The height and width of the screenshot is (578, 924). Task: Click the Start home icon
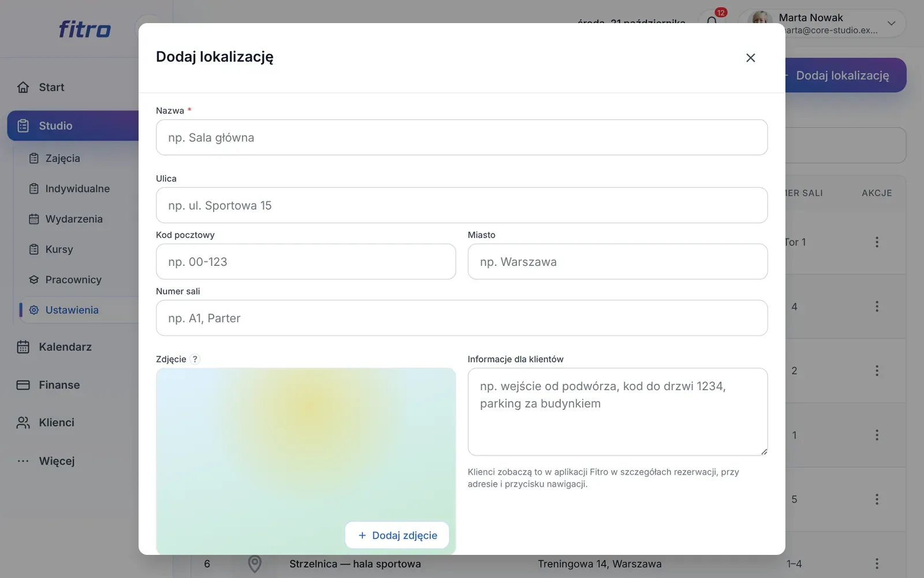coord(23,87)
